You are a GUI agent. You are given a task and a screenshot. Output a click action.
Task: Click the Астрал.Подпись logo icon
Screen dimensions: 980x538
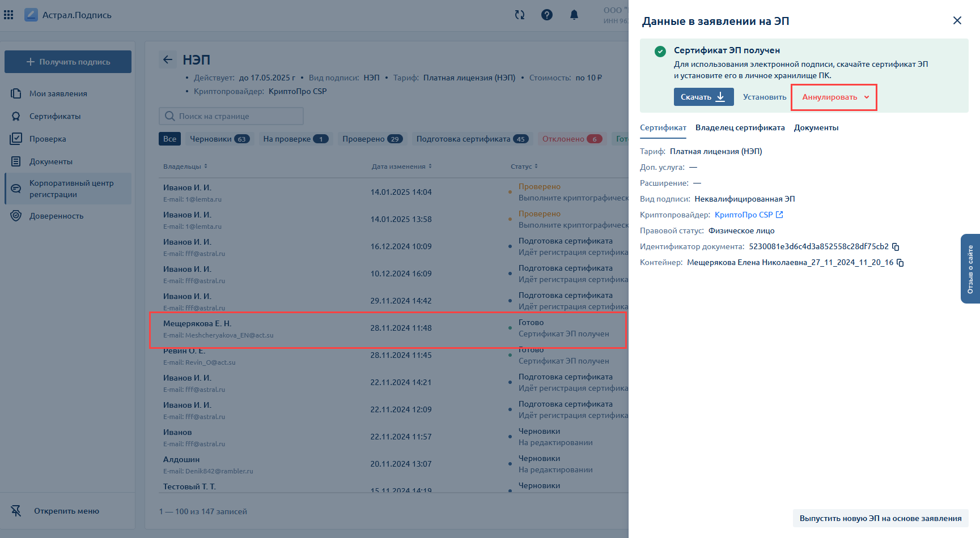point(31,15)
